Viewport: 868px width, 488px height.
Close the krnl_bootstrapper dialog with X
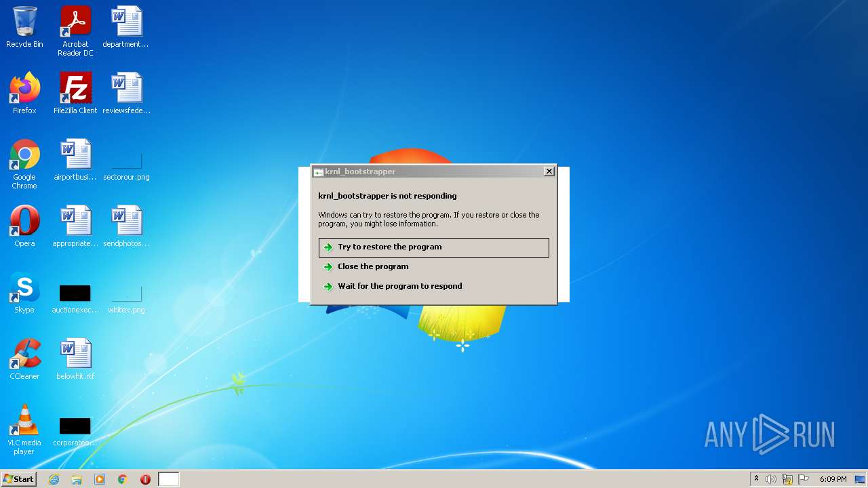click(x=549, y=171)
